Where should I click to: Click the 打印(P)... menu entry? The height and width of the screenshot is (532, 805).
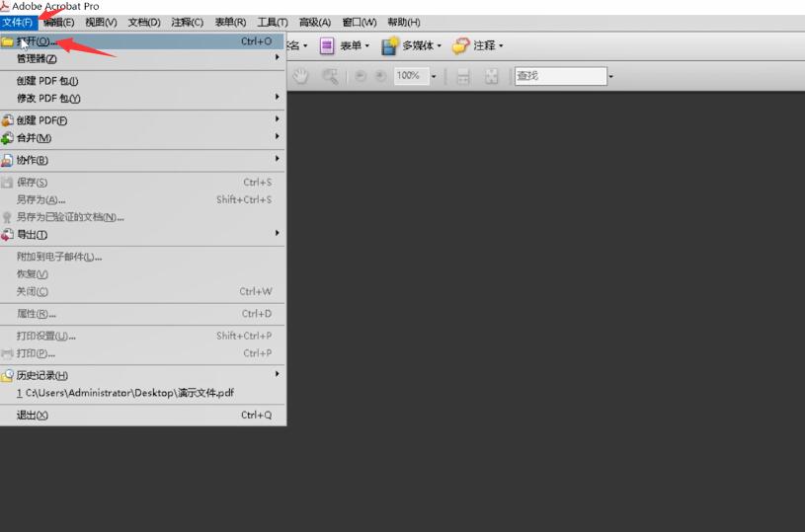click(x=142, y=353)
